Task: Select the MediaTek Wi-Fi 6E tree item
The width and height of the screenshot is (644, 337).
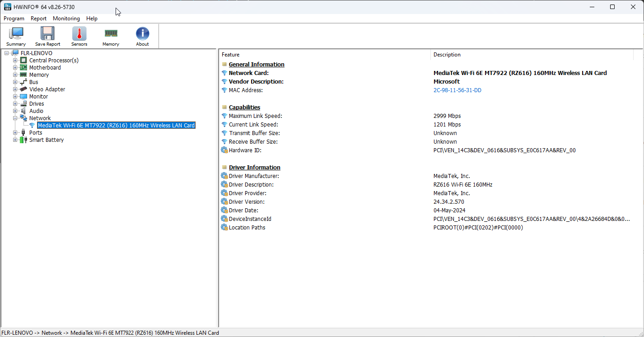Action: click(117, 126)
